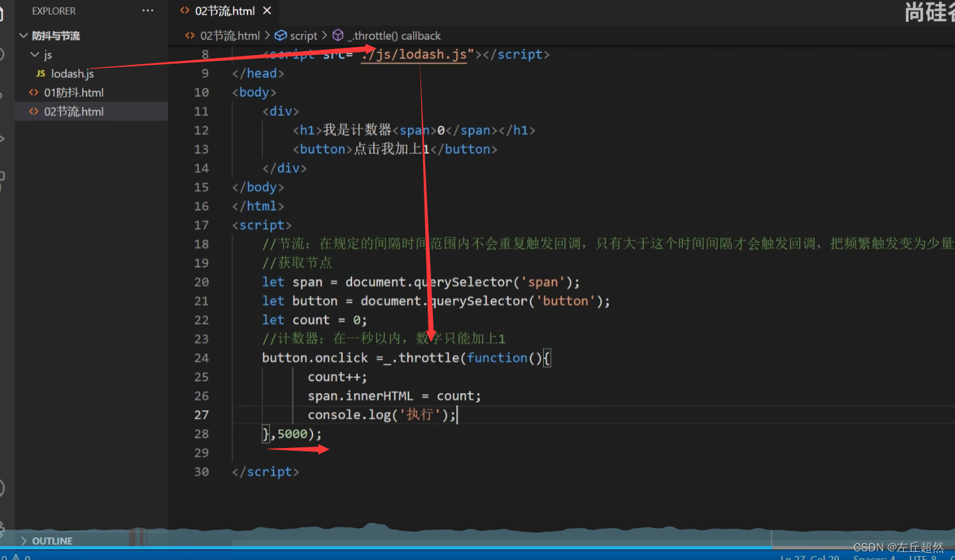Click the opening <script> tag on line 17

tap(261, 225)
